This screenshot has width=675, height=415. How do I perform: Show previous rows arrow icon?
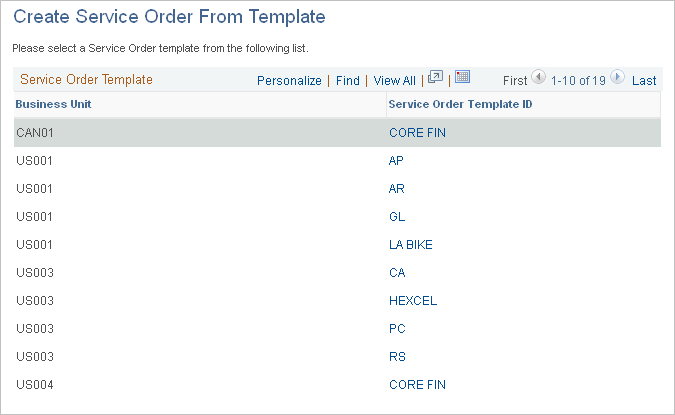click(538, 77)
